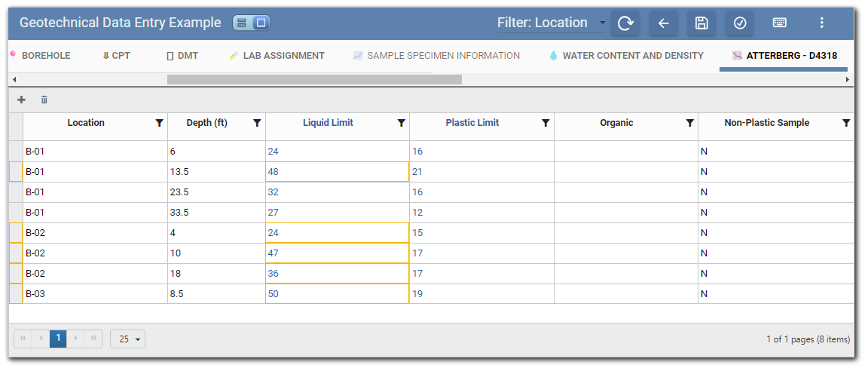Open the Non-Plastic Sample column filter
Screen dimensions: 868x371
point(845,123)
